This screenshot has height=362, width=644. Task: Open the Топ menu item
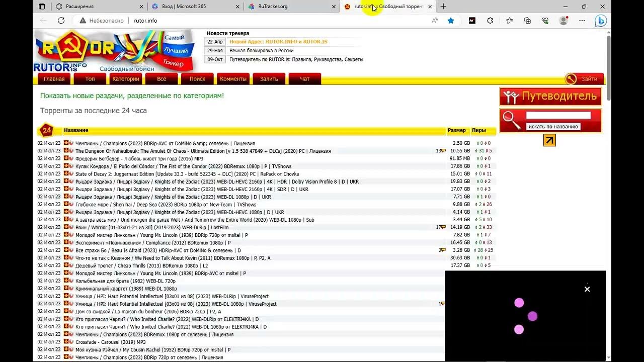tap(90, 79)
